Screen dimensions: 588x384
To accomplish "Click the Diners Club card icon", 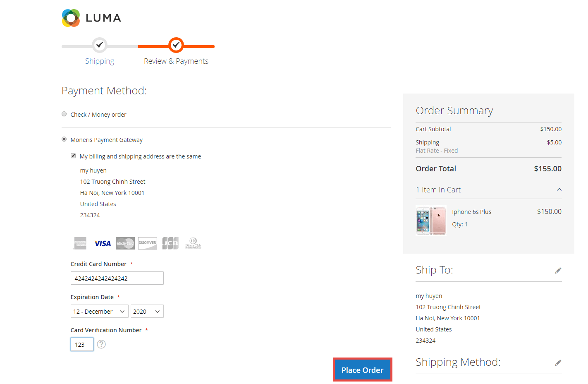I will [x=193, y=243].
